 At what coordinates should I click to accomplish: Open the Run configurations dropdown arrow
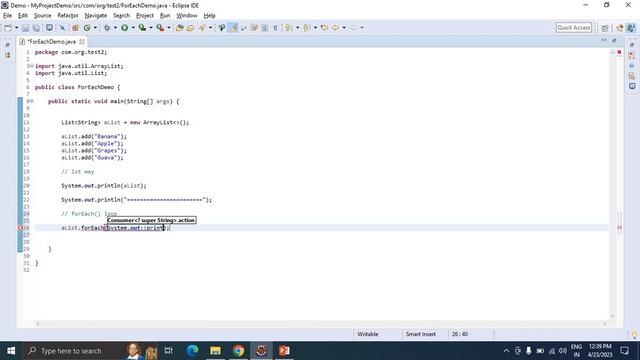pyautogui.click(x=133, y=28)
